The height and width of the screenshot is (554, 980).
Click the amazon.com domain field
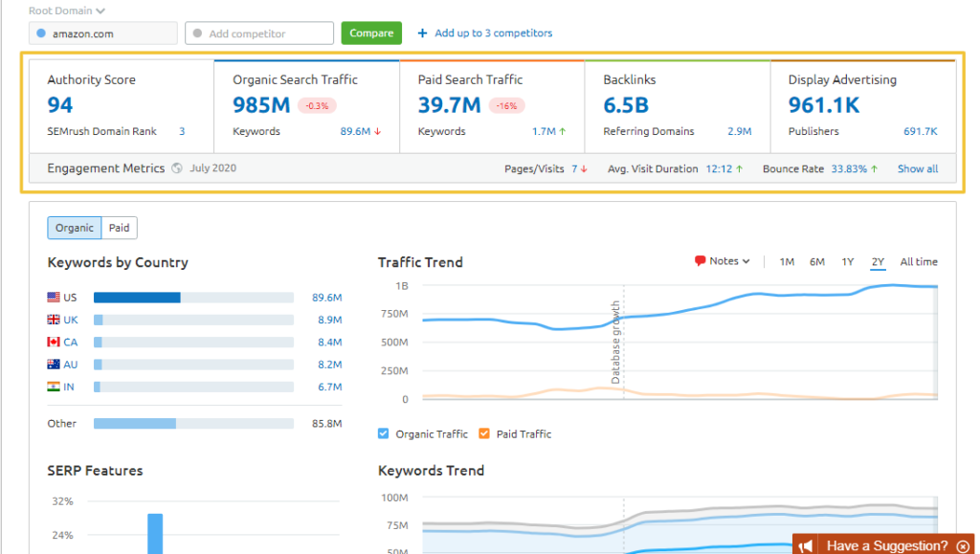pos(103,33)
